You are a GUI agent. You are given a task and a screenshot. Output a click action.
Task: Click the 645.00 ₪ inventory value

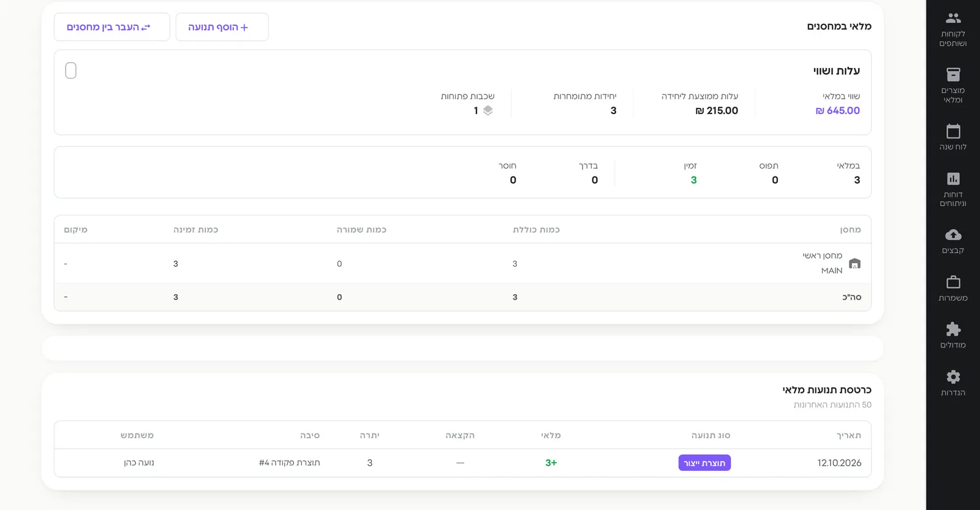coord(837,110)
